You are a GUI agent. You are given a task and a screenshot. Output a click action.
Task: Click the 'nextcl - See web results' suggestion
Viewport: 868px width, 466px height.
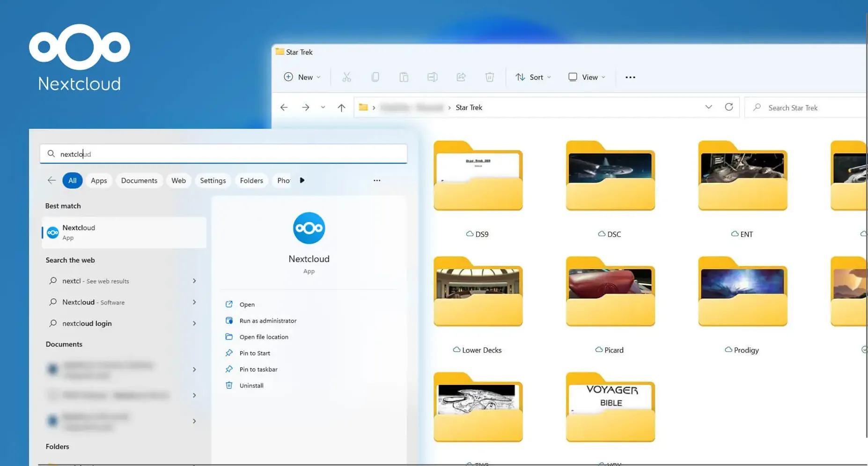click(96, 281)
